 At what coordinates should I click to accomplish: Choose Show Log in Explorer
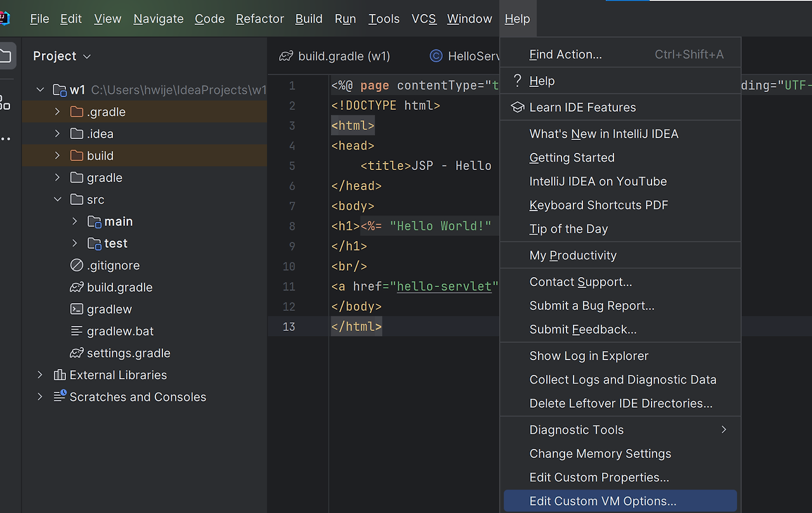pos(620,356)
